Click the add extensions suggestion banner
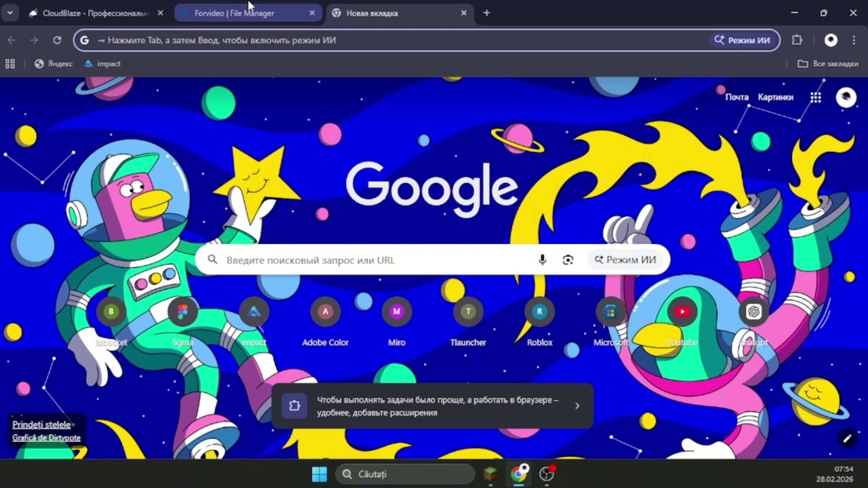 (x=433, y=406)
